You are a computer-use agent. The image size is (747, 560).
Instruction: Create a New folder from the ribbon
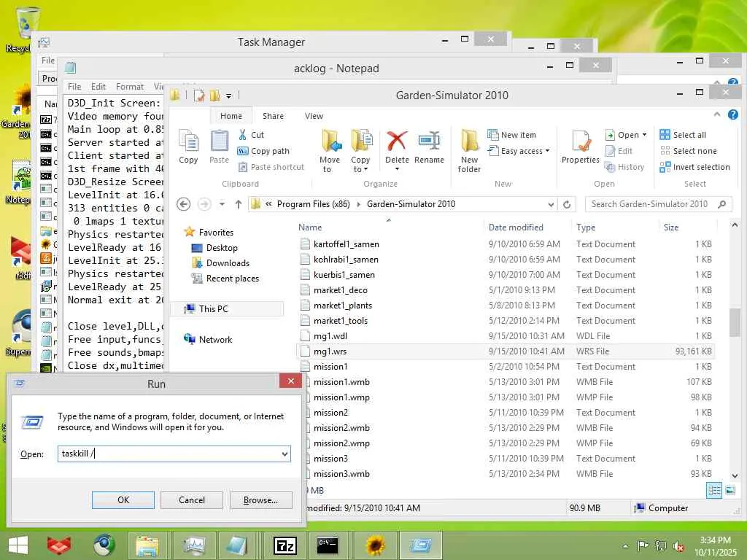point(469,150)
